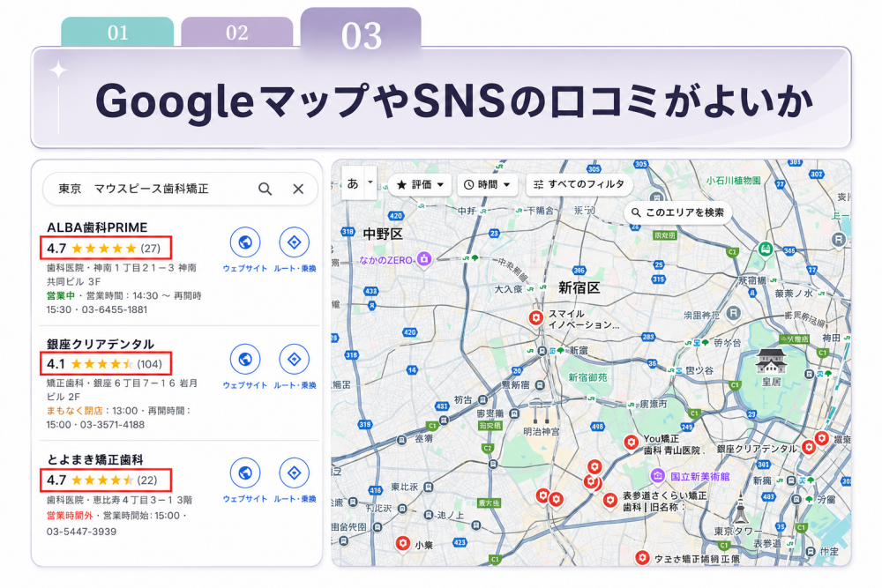The image size is (882, 588).
Task: Open the 銀座クリアデンタル listing title
Action: click(101, 344)
